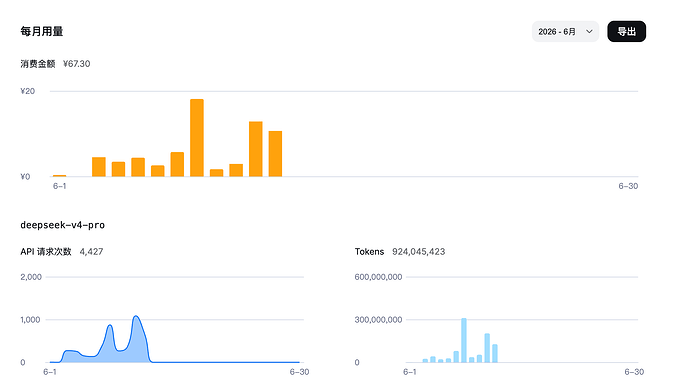Click the highest peak of the API requests curve
Image resolution: width=690 pixels, height=389 pixels.
point(136,317)
